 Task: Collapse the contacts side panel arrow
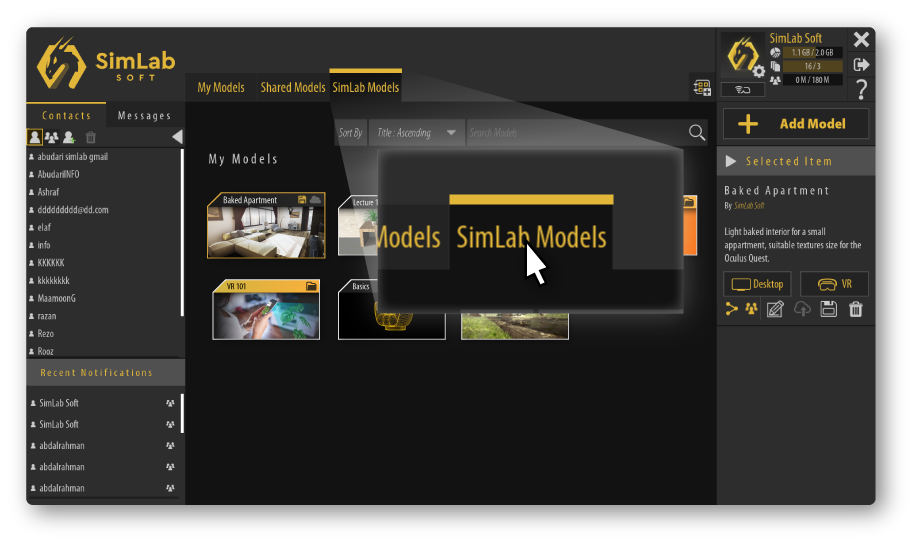[178, 137]
